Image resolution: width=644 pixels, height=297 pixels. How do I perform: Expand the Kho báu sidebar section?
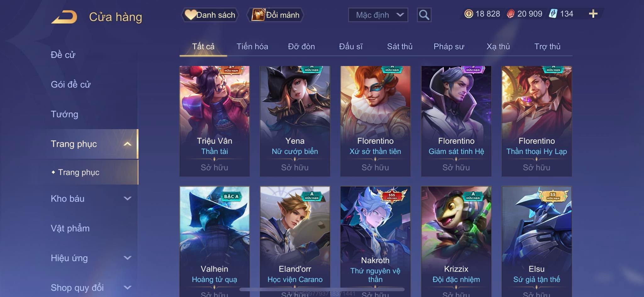click(127, 198)
